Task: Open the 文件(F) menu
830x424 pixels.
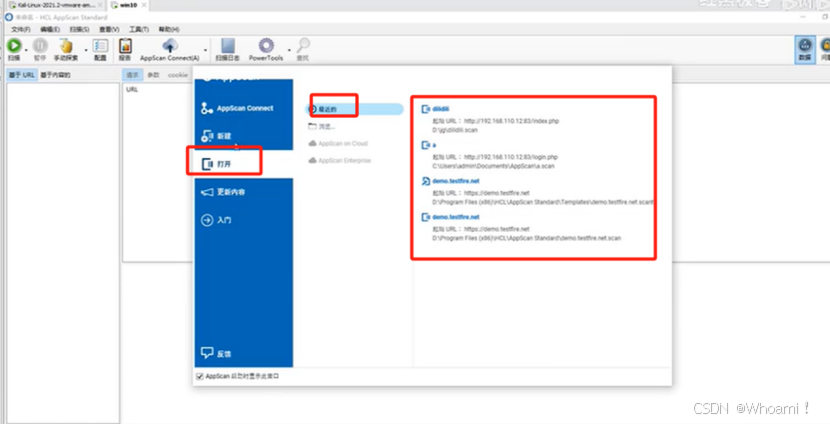Action: point(21,29)
